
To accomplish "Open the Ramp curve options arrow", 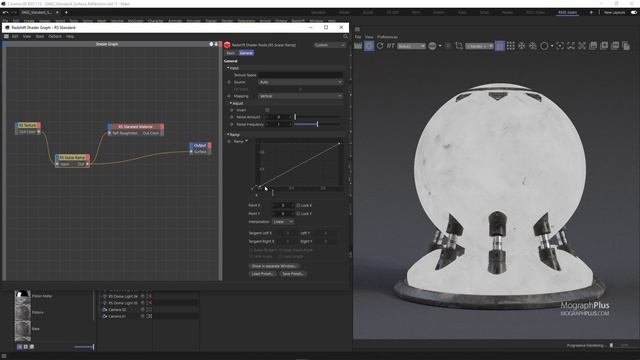I will (x=247, y=141).
